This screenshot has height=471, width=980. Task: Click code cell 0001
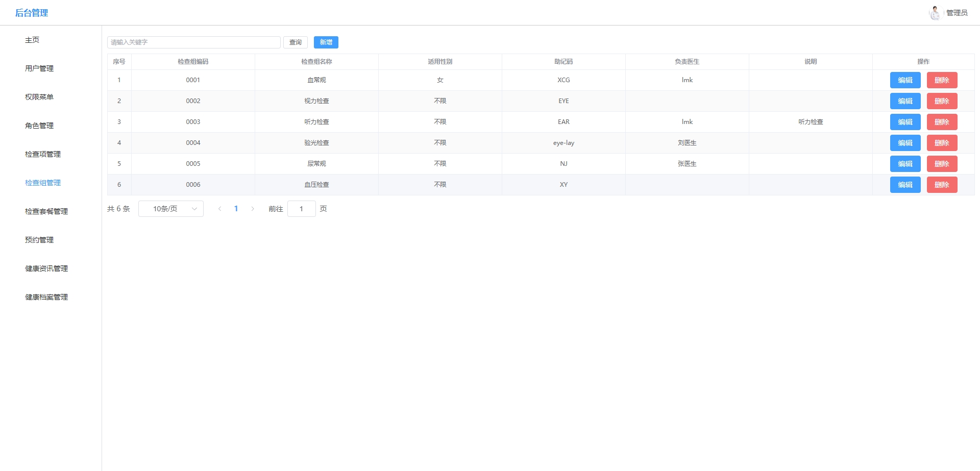tap(193, 80)
